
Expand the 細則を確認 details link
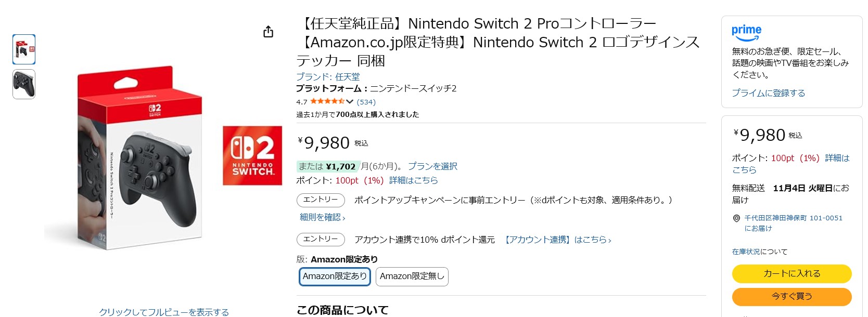point(322,217)
